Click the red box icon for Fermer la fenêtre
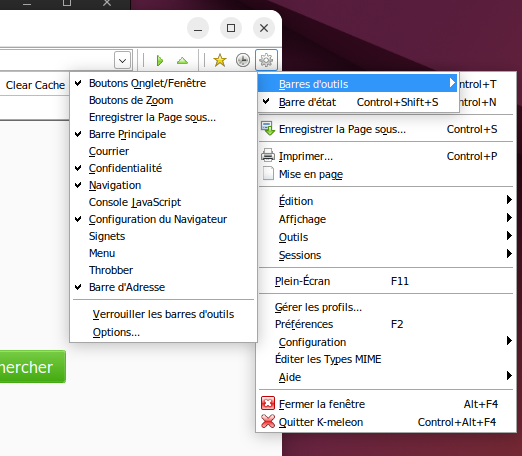Viewport: 522px width, 456px height. pos(268,403)
